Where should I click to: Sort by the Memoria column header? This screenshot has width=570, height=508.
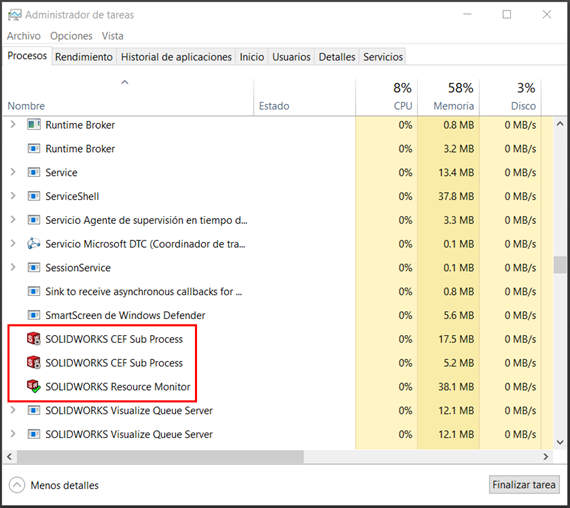point(448,97)
